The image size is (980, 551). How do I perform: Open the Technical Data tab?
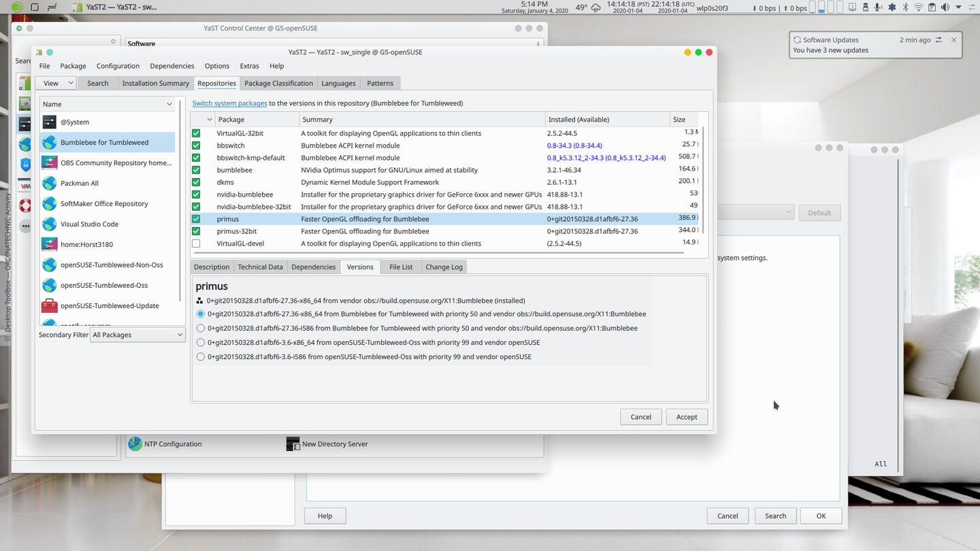pos(260,267)
